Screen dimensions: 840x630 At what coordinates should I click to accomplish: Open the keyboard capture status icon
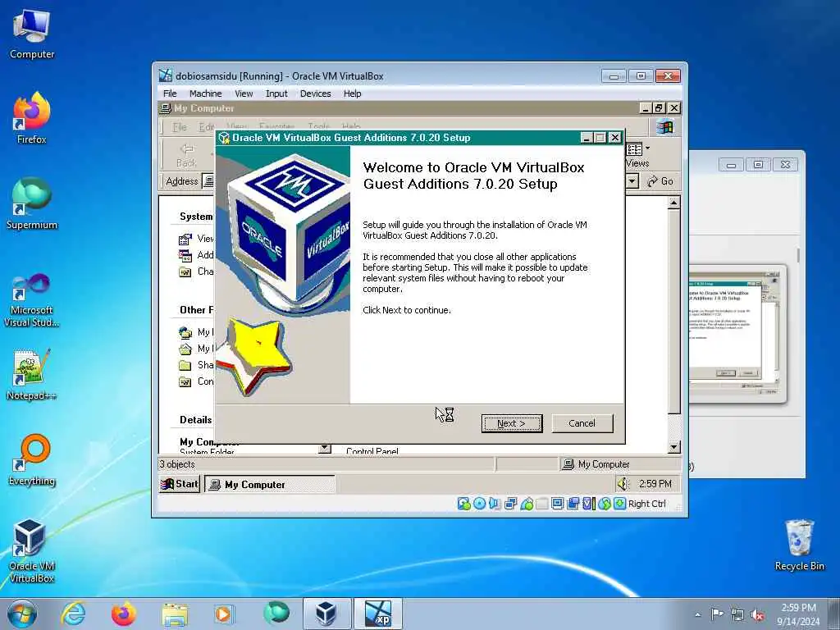(x=620, y=504)
